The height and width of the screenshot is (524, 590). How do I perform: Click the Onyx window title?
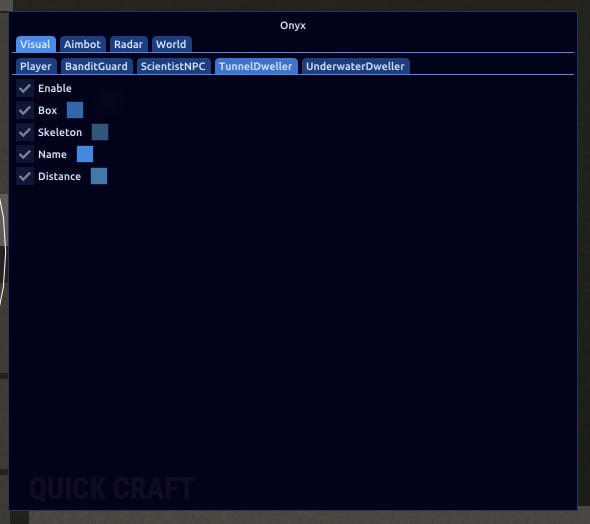coord(293,26)
